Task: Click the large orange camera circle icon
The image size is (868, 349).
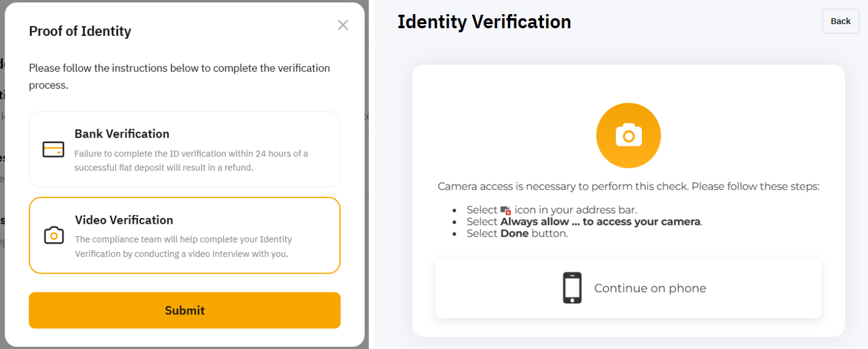Action: (x=628, y=136)
